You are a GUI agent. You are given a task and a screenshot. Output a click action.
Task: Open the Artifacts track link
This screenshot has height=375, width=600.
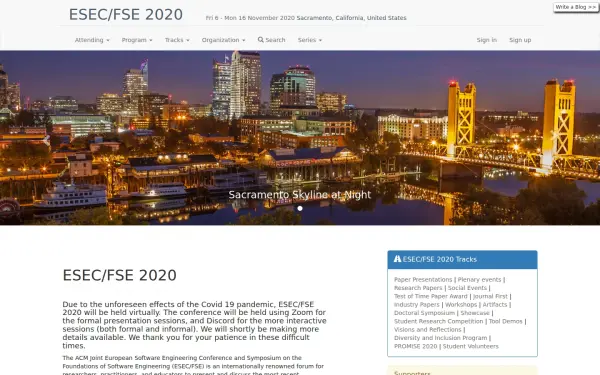tap(494, 305)
